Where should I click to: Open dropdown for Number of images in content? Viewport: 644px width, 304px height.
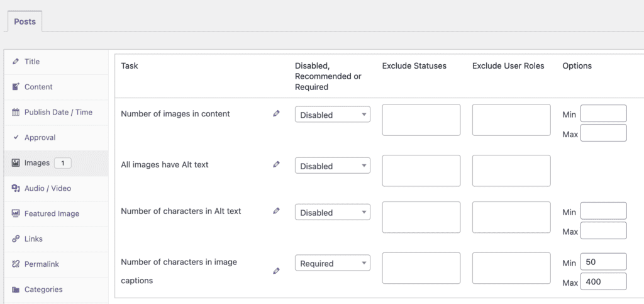tap(332, 115)
